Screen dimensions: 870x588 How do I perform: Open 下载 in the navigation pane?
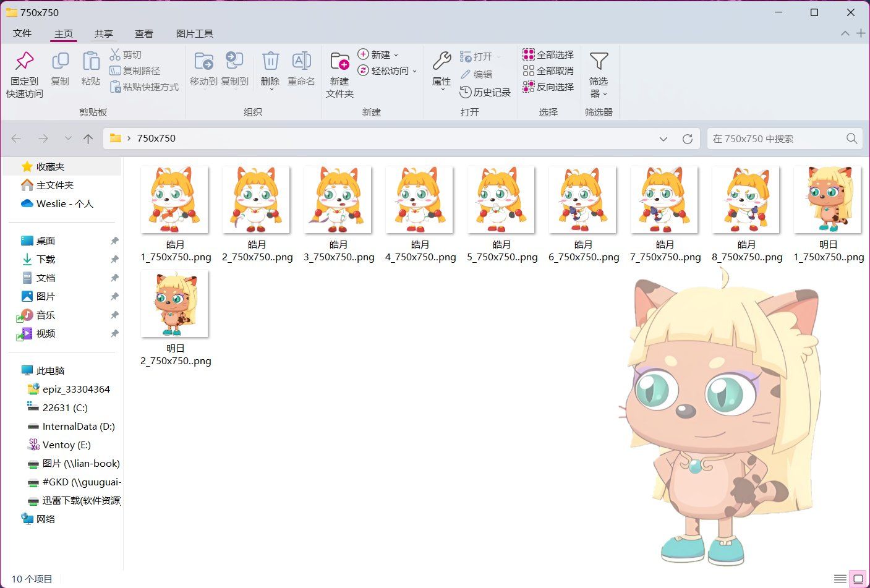(x=46, y=259)
